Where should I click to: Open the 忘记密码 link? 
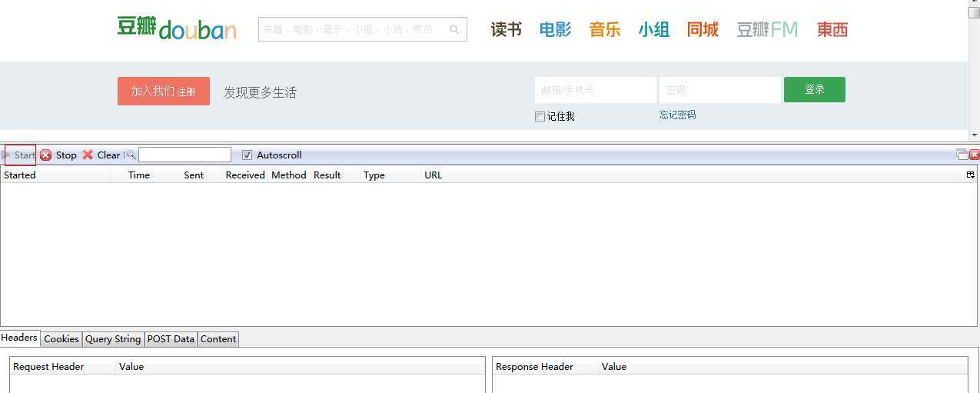click(677, 115)
